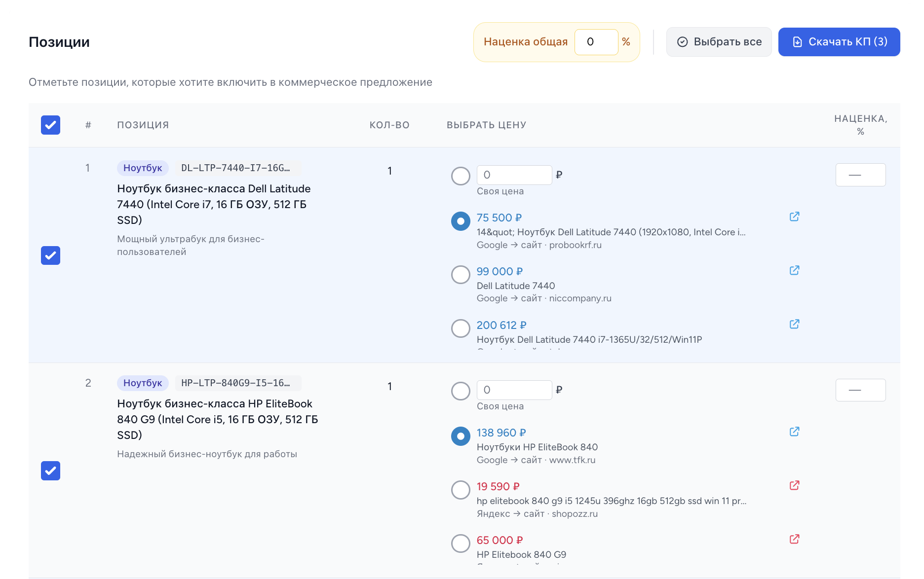
Task: Open external link for 99 000 ₽ offer
Action: 794,270
